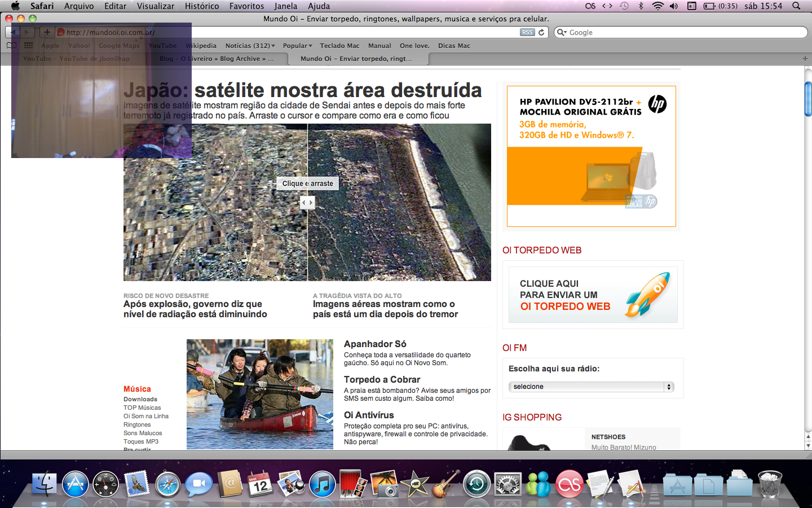Click the HP Pavilion advertisement banner
Viewport: 812px width, 508px height.
point(591,156)
